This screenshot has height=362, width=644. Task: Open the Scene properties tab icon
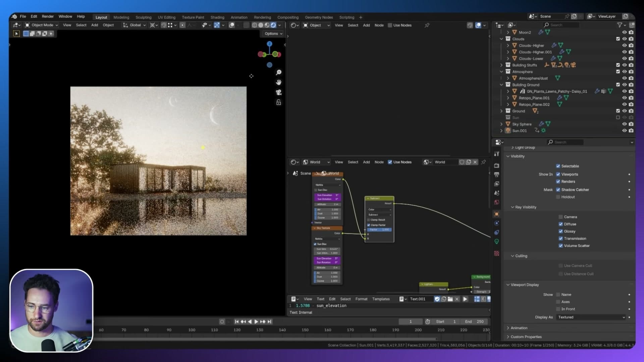[496, 193]
